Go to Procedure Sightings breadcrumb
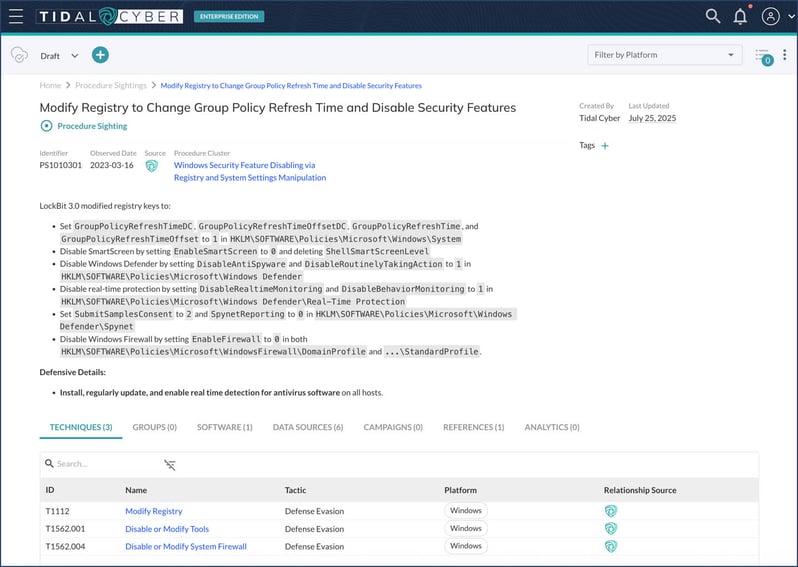This screenshot has width=798, height=567. point(111,86)
